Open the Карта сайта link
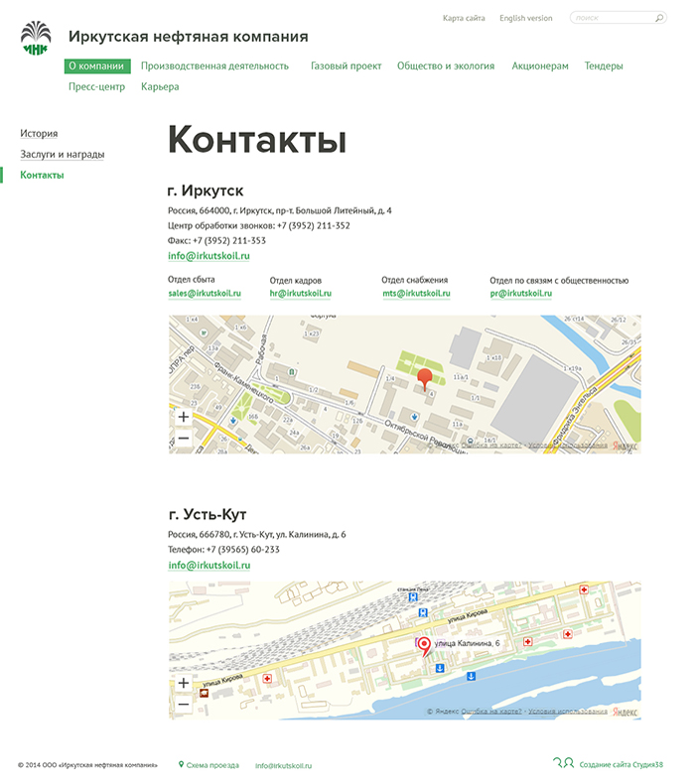The height and width of the screenshot is (784, 695). [464, 18]
